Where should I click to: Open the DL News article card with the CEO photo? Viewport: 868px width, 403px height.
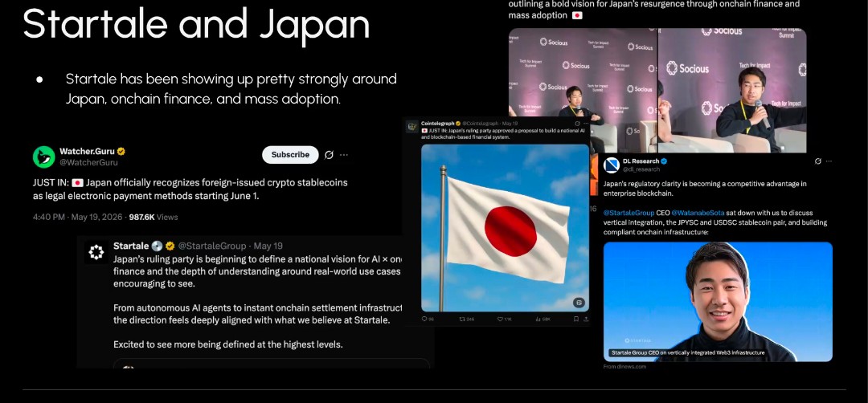point(718,302)
